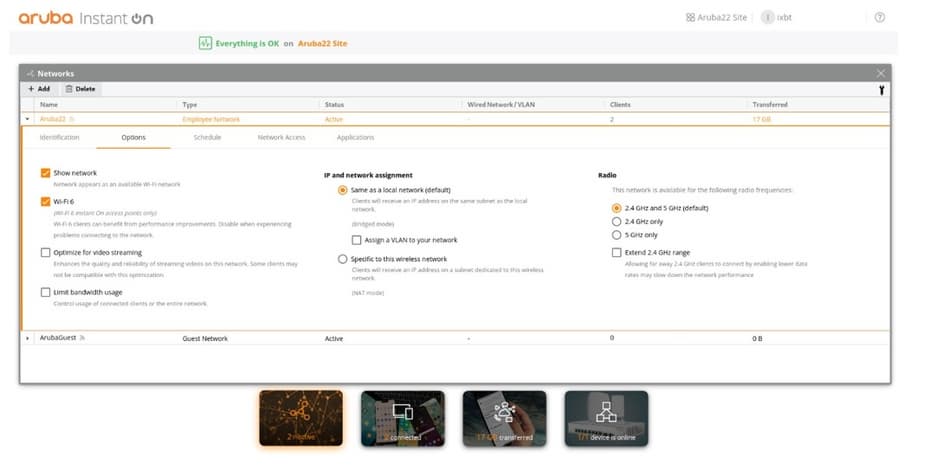
Task: Click the 17 GB transferred value
Action: (x=761, y=119)
